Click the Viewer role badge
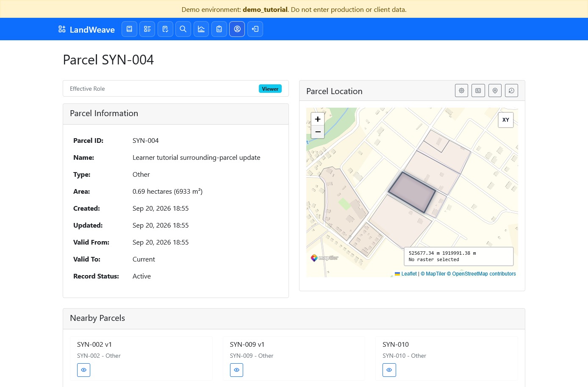 pos(270,89)
